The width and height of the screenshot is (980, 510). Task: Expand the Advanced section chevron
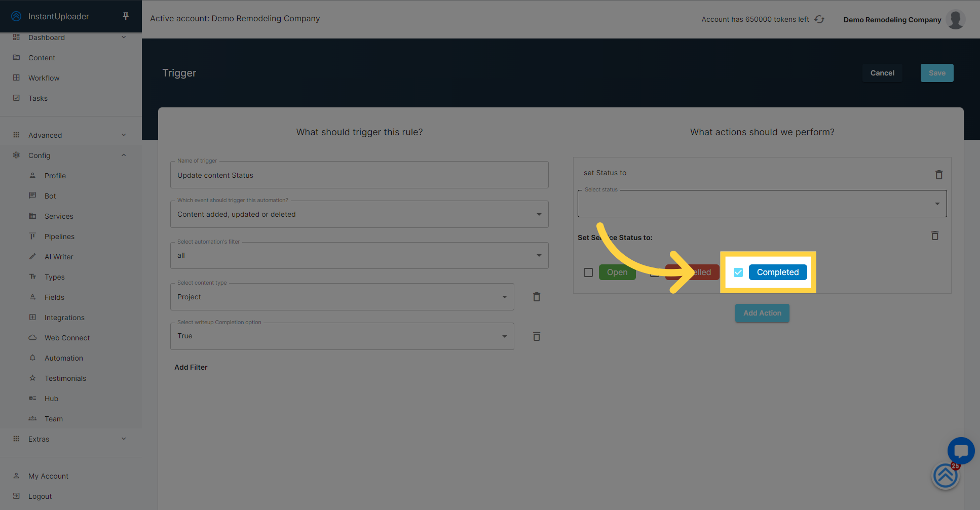(124, 135)
